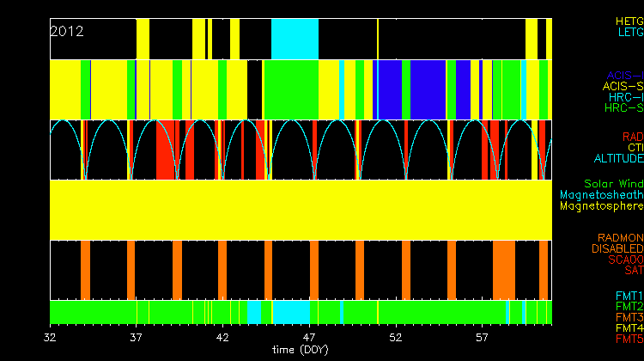Select the RADMON legend label

[620, 237]
